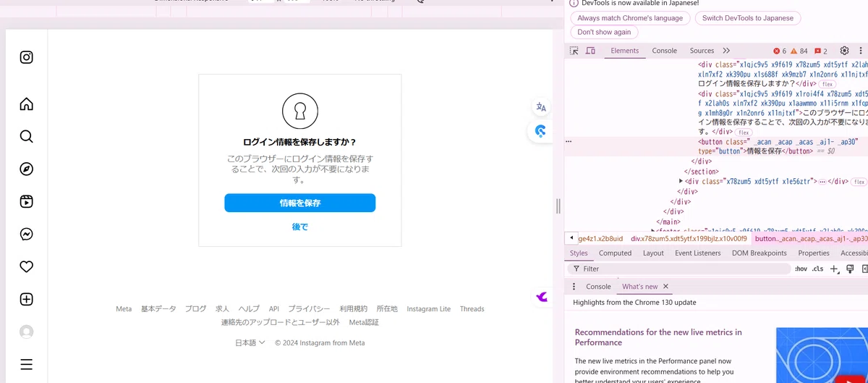Image resolution: width=868 pixels, height=383 pixels.
Task: Open Properties tab
Action: tap(814, 253)
